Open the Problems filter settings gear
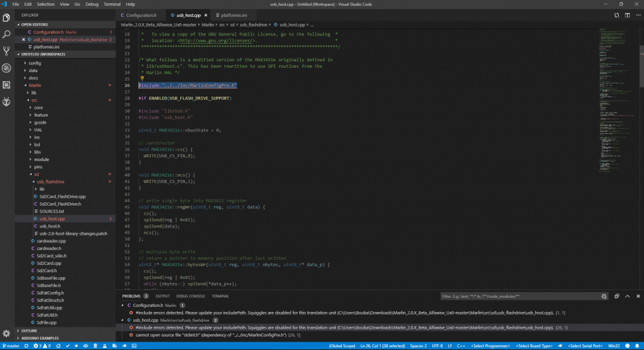The width and height of the screenshot is (644, 350). pyautogui.click(x=604, y=296)
